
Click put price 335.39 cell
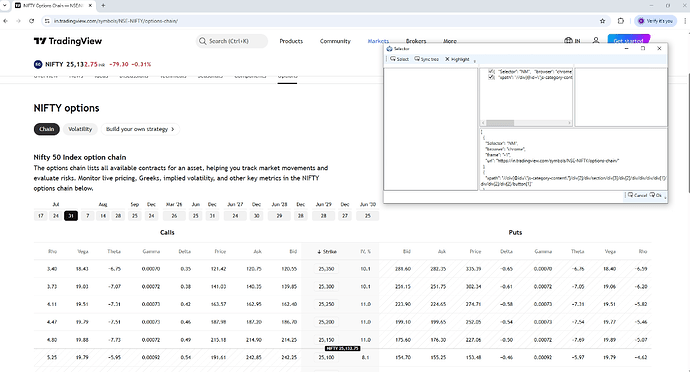(473, 269)
